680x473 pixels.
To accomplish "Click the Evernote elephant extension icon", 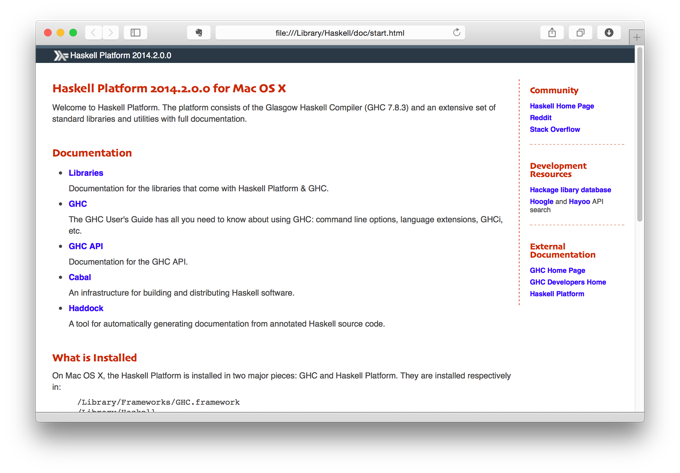I will point(199,33).
